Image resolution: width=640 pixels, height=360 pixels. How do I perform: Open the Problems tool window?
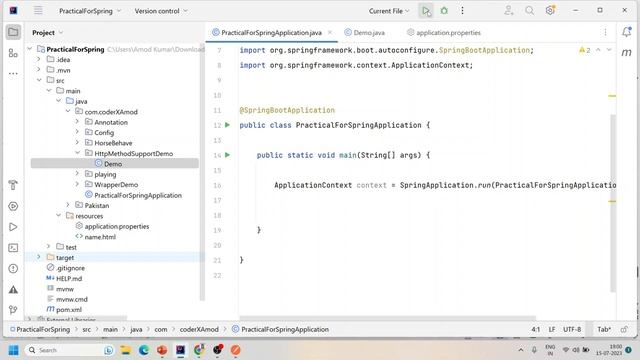pos(13,269)
